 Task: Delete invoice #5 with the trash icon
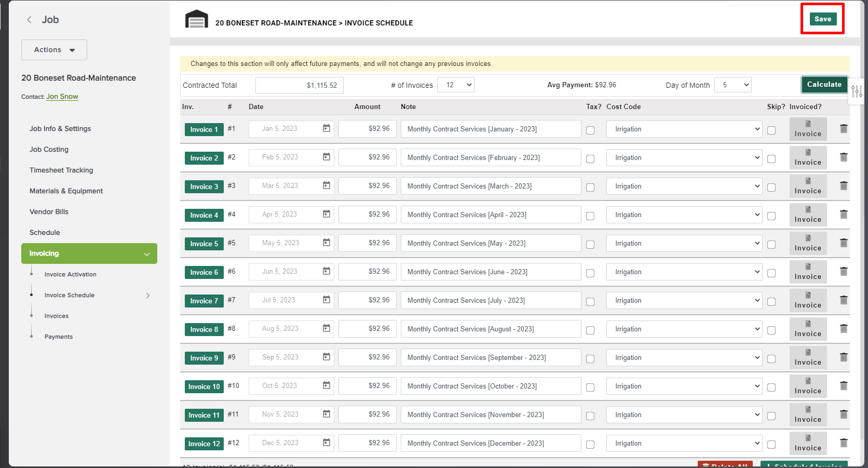(x=844, y=243)
